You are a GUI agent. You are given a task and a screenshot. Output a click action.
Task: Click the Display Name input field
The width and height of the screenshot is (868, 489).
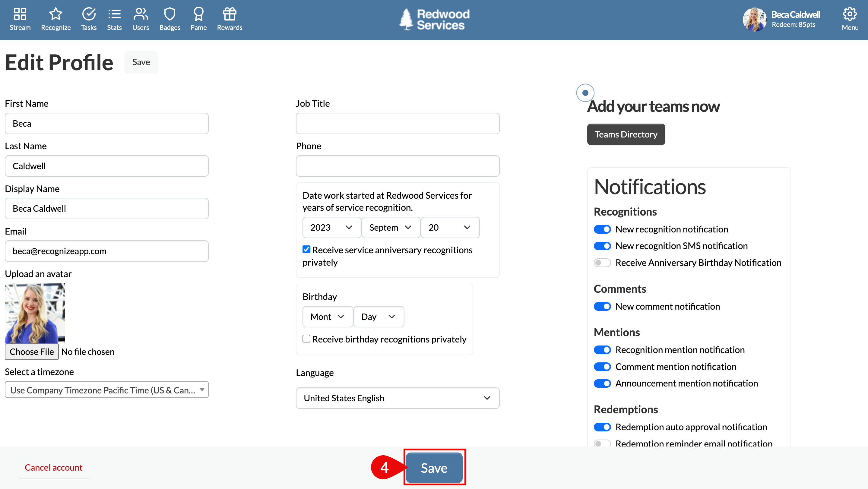[x=106, y=208]
